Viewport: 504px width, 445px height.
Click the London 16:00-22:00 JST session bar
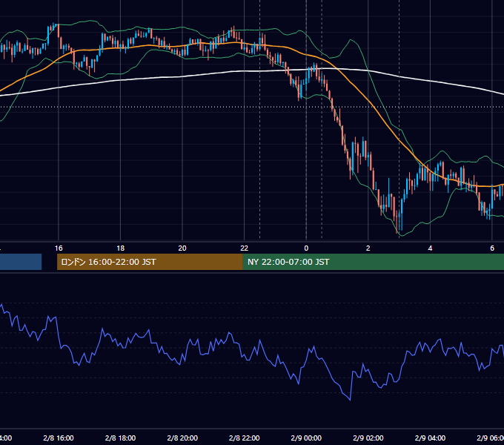[x=150, y=262]
